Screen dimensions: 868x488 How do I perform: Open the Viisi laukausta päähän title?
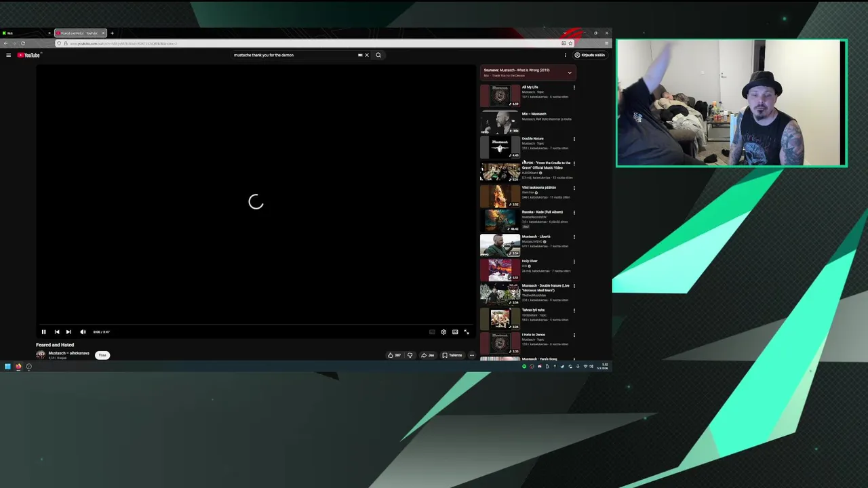point(538,188)
